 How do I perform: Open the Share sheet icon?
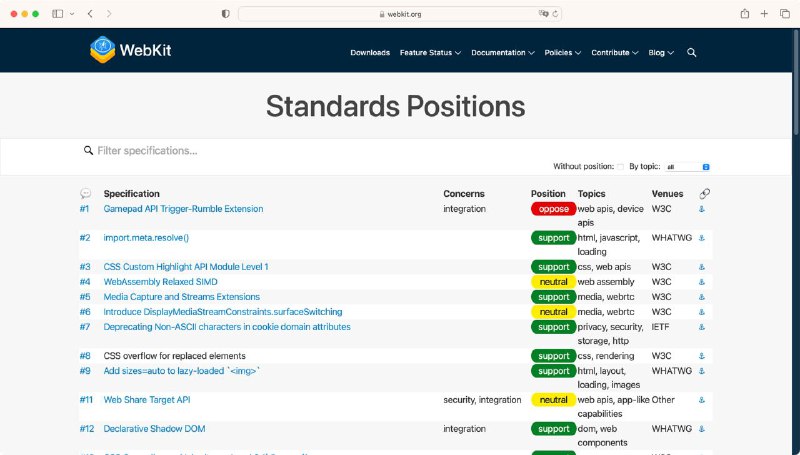coord(745,14)
